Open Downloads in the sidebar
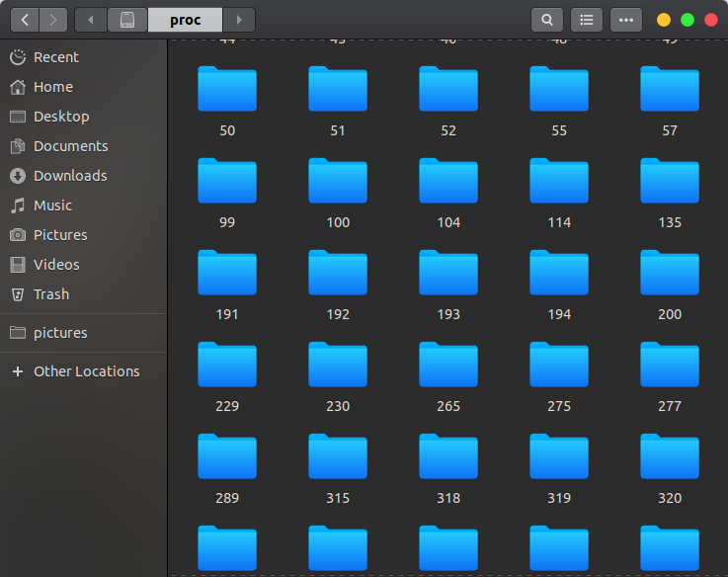The width and height of the screenshot is (728, 577). (84, 176)
